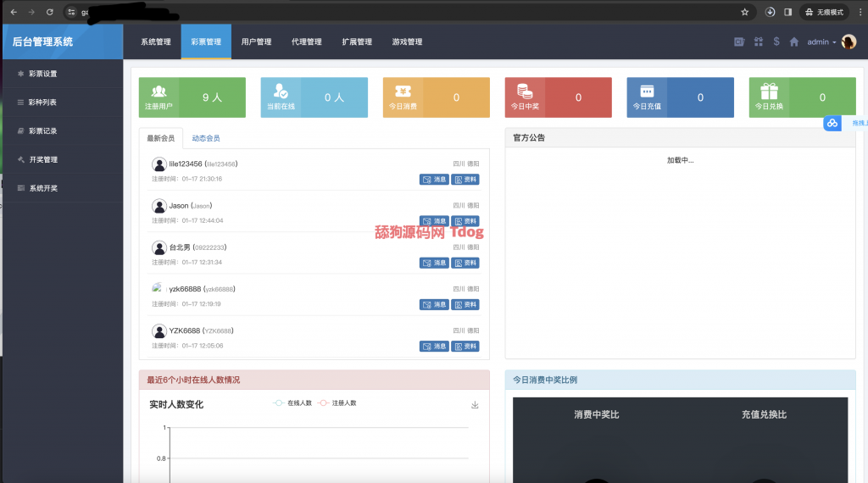Reload the page using browser refresh
Image resolution: width=868 pixels, height=483 pixels.
50,12
